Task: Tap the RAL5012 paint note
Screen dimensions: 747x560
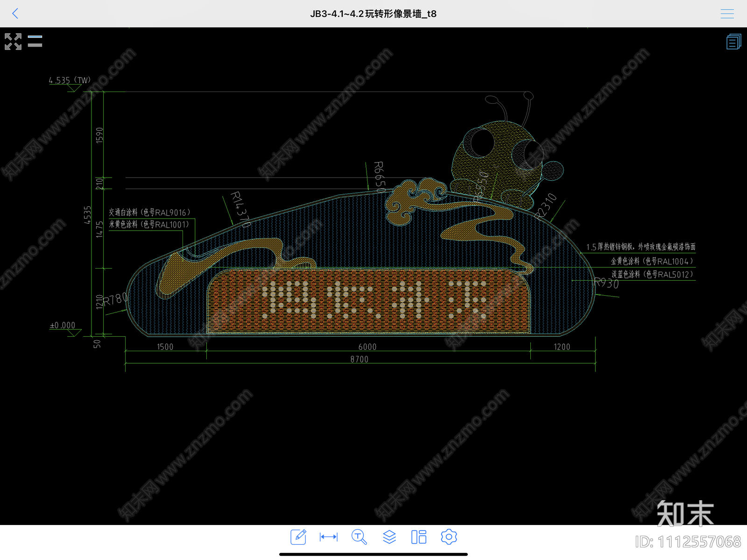Action: [x=652, y=275]
